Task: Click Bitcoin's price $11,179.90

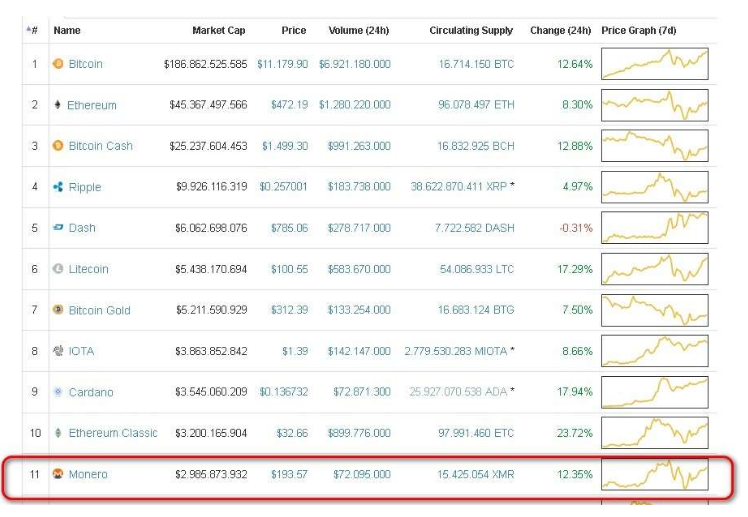Action: tap(282, 64)
